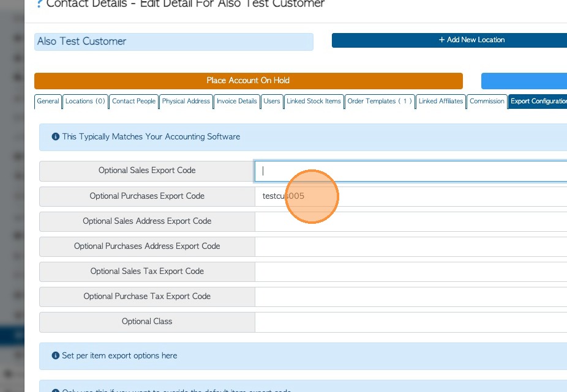Click the Optional Class input field
This screenshot has width=567, height=392.
(411, 322)
